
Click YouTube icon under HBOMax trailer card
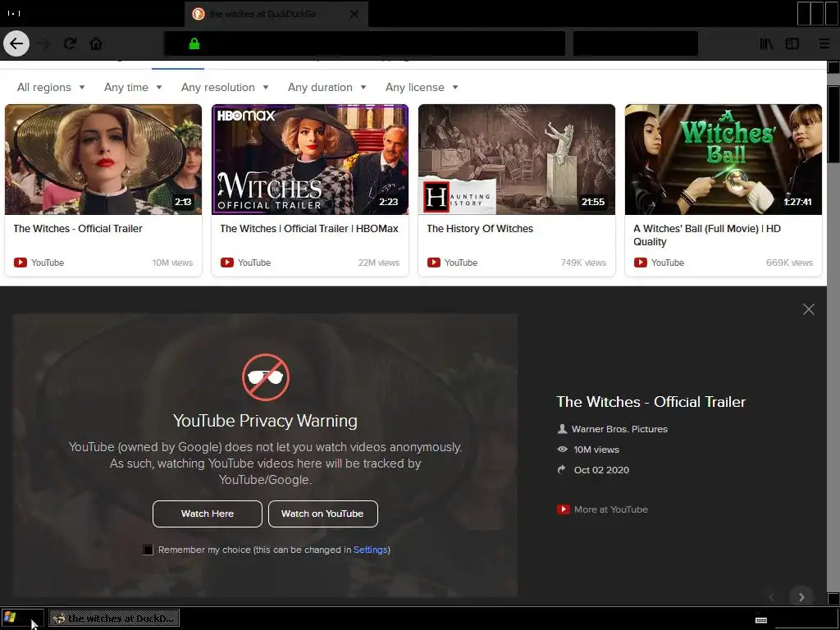point(227,262)
